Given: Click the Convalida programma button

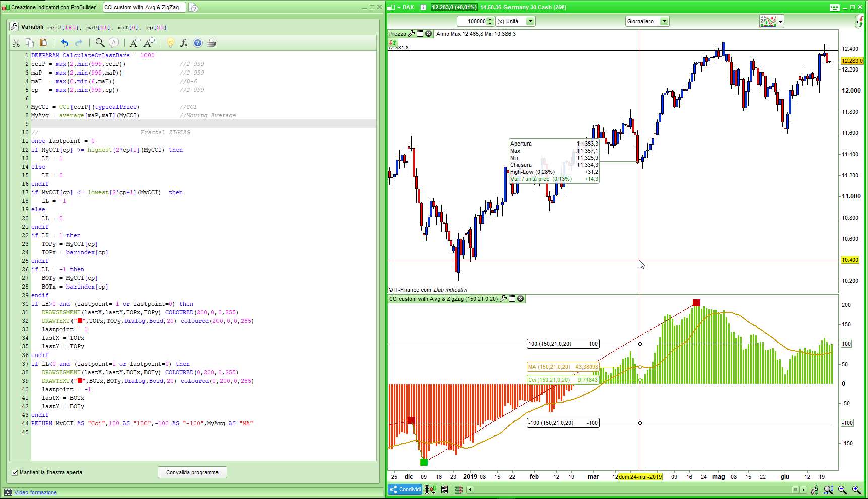Looking at the screenshot, I should [x=192, y=472].
